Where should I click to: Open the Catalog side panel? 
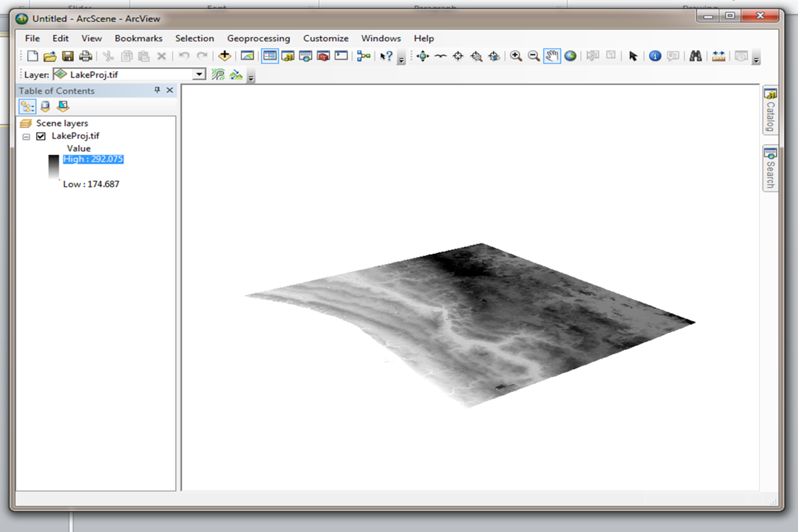pyautogui.click(x=770, y=110)
